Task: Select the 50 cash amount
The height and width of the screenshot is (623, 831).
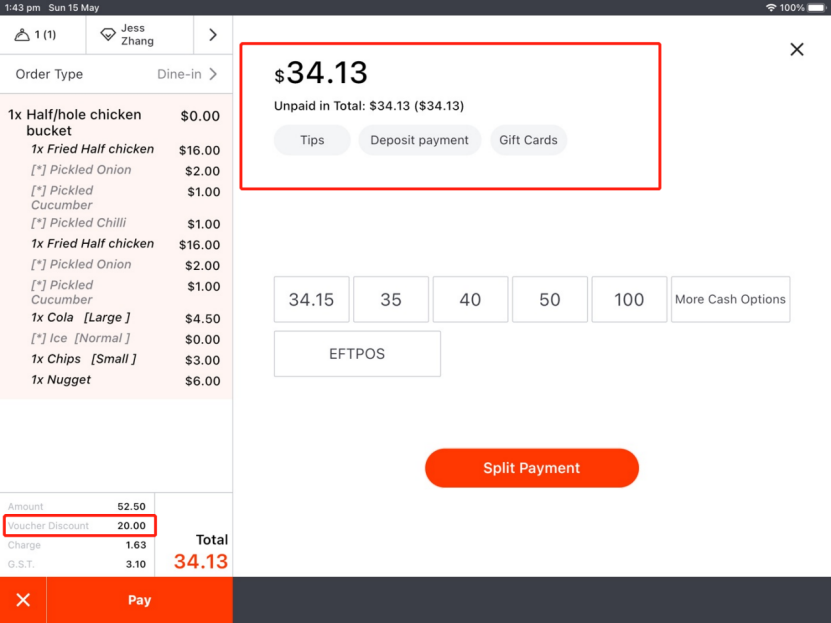Action: tap(550, 300)
